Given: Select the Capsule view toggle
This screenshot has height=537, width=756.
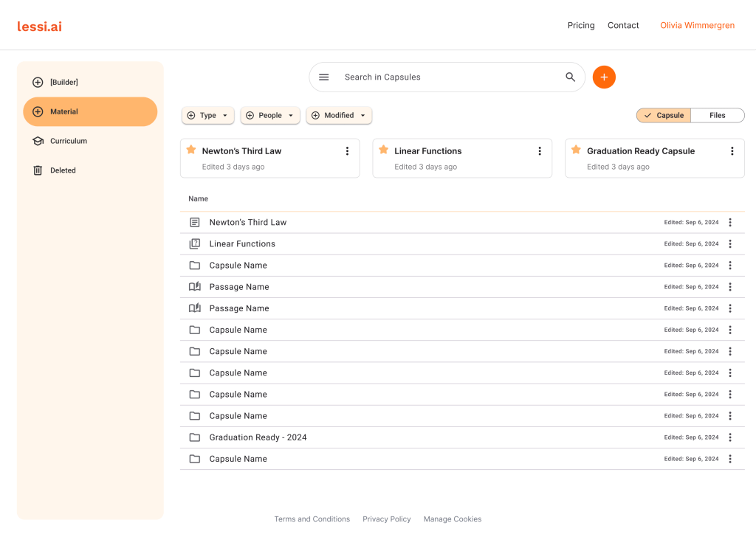Looking at the screenshot, I should 664,115.
